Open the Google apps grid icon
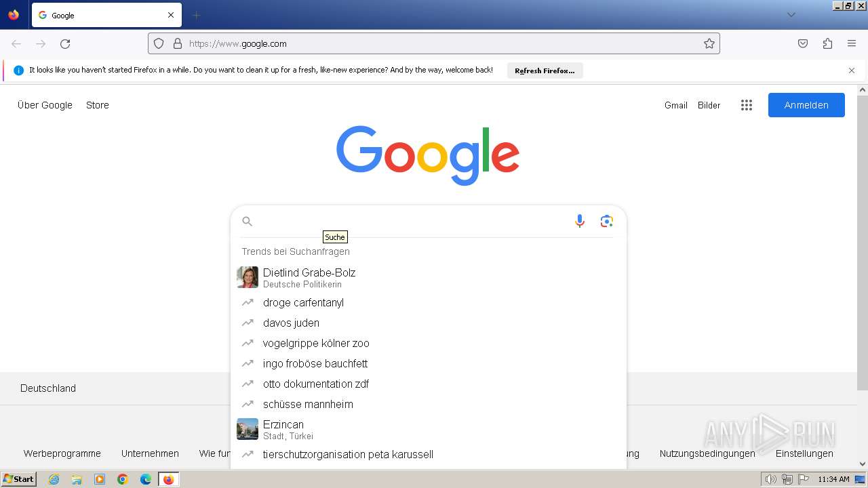This screenshot has height=488, width=868. [747, 105]
